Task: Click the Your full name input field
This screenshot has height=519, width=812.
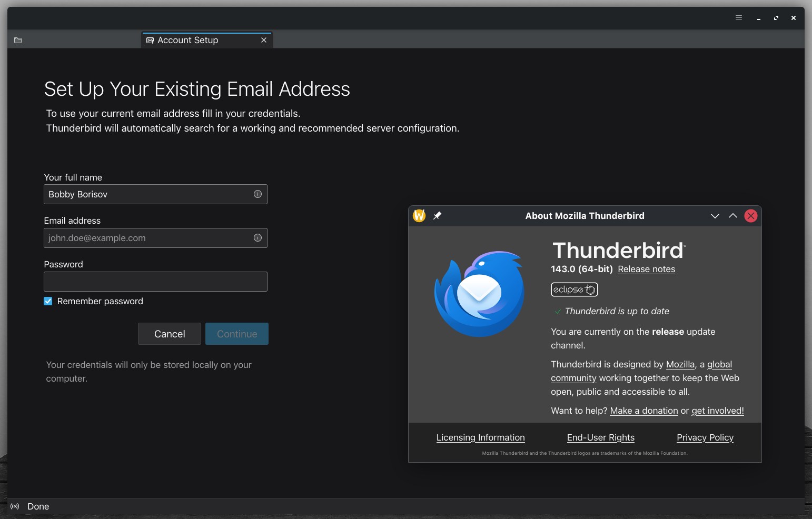Action: point(155,194)
